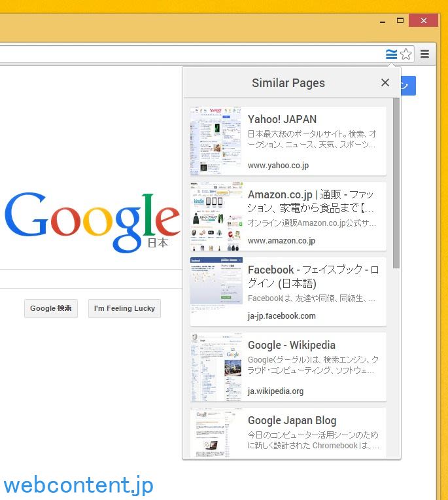
Task: Open the Google Wikipedia thumbnail
Action: (x=216, y=366)
